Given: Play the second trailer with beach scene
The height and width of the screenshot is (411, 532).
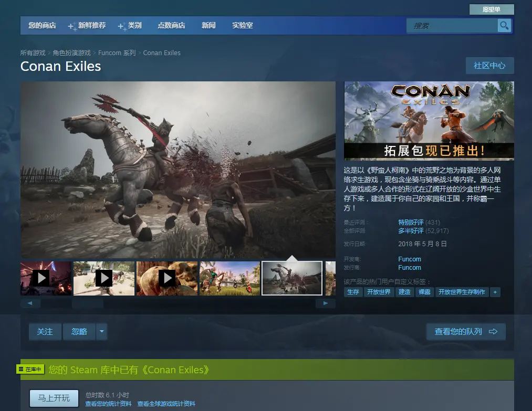Looking at the screenshot, I should (x=104, y=278).
